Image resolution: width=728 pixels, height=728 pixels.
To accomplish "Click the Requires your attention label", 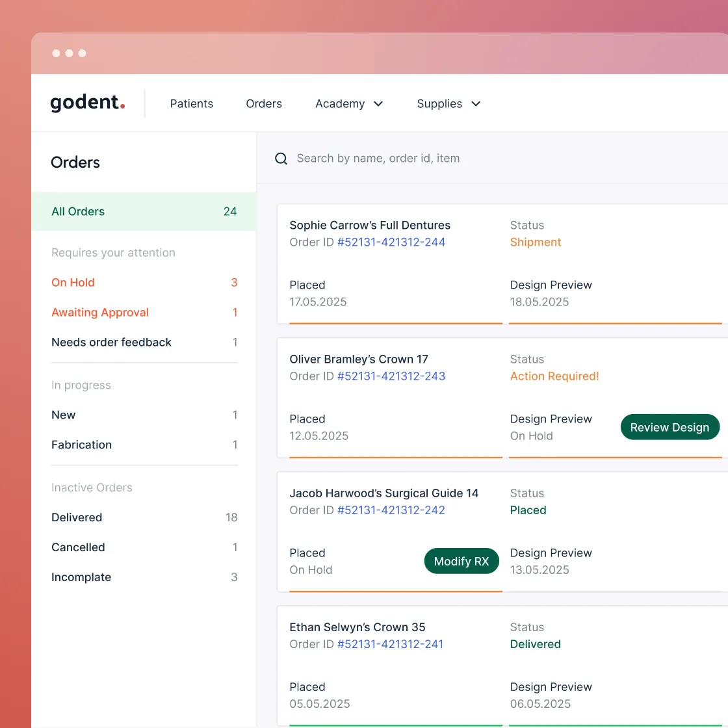I will pyautogui.click(x=113, y=253).
